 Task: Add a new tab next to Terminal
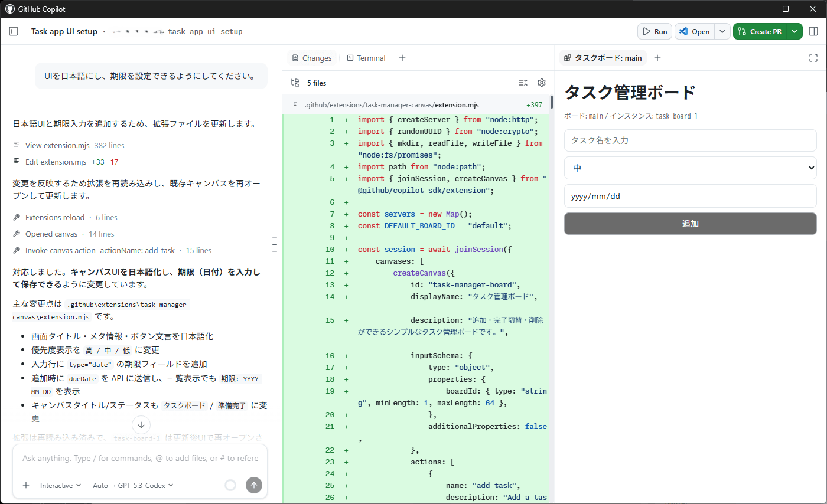[x=402, y=58]
